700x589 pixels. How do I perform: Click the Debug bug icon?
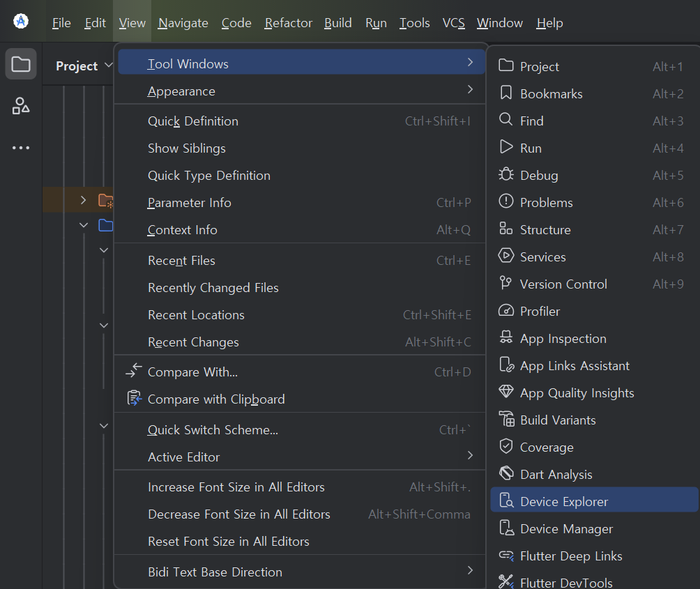pos(505,174)
